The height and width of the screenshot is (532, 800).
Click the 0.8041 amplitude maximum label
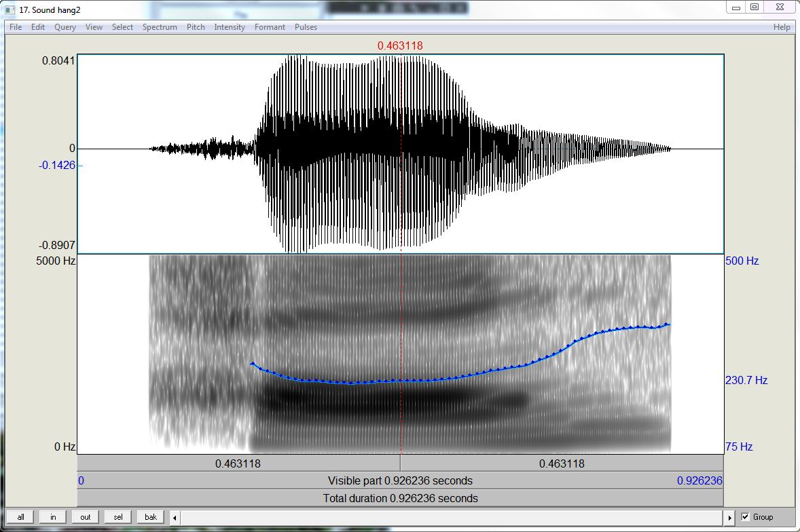click(x=58, y=60)
